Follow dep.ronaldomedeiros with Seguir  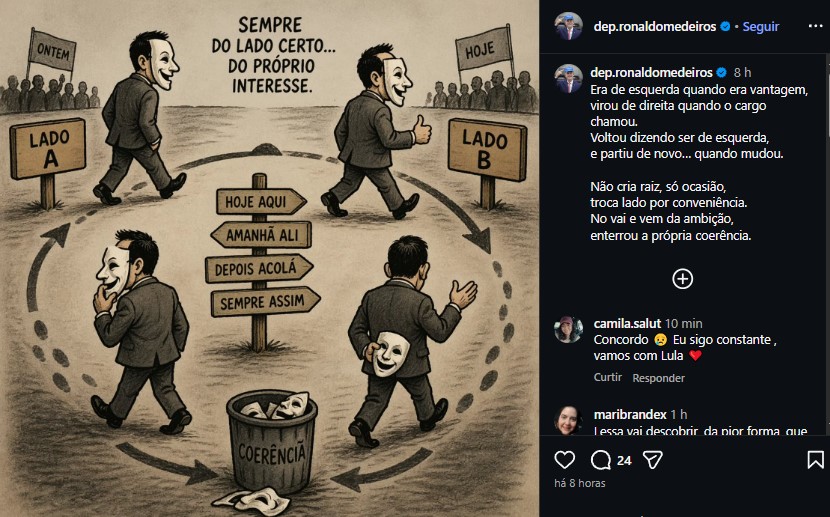[761, 26]
